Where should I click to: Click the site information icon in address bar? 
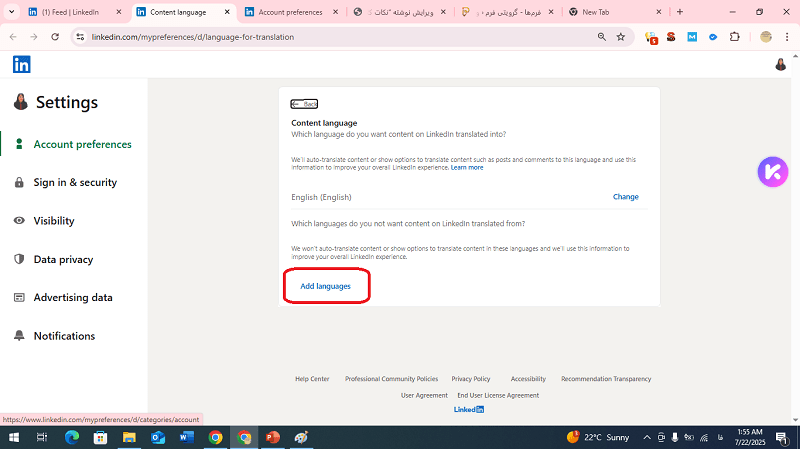pos(80,37)
